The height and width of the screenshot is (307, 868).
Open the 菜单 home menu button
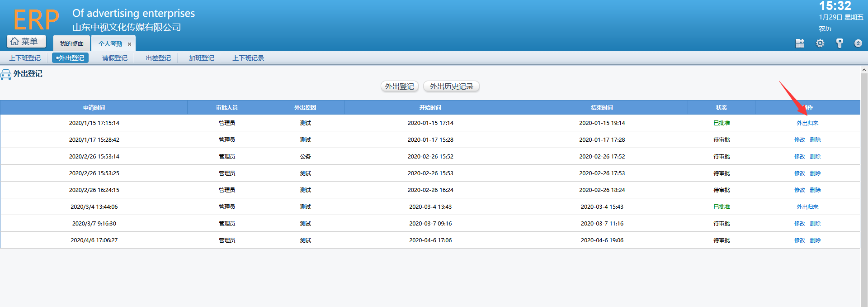pos(27,41)
